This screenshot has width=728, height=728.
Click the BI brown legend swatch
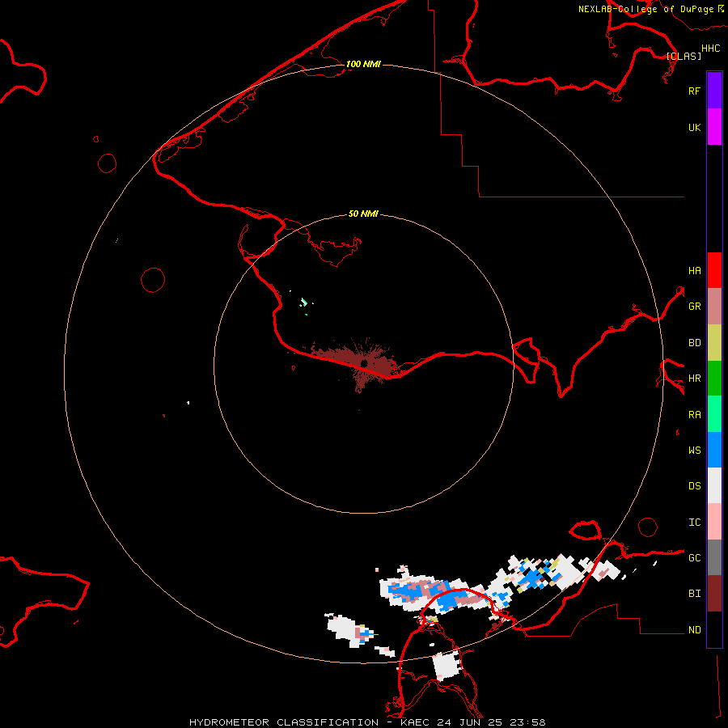point(714,594)
